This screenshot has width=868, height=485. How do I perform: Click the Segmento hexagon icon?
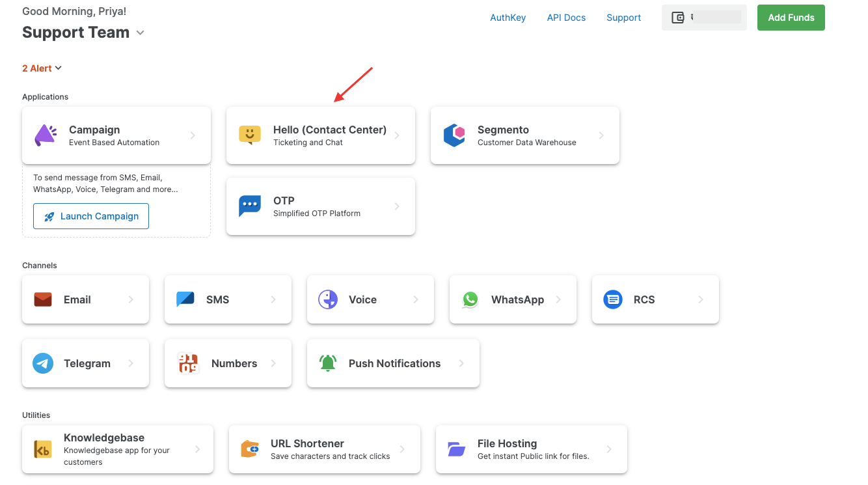[454, 135]
